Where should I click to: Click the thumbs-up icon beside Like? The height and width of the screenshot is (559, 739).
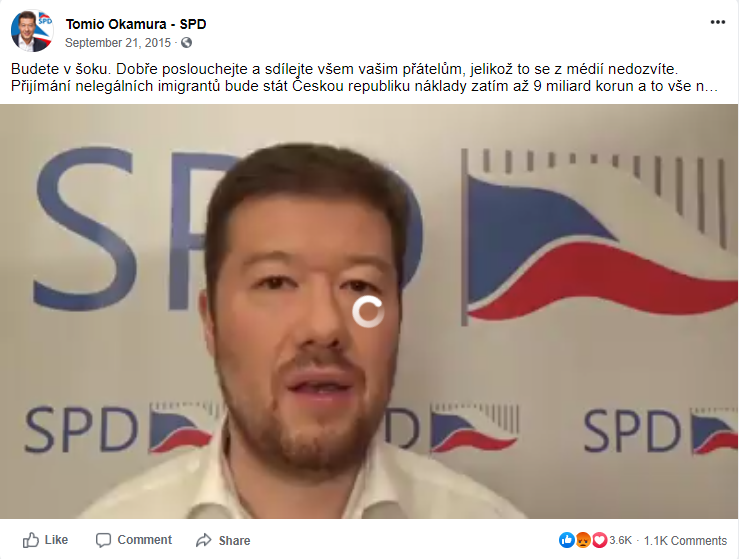coord(31,540)
